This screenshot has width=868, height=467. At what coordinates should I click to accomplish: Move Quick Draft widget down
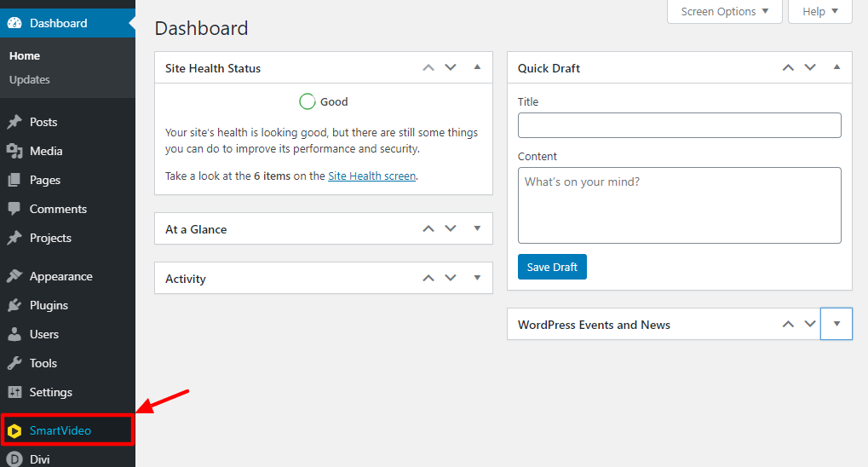[810, 67]
